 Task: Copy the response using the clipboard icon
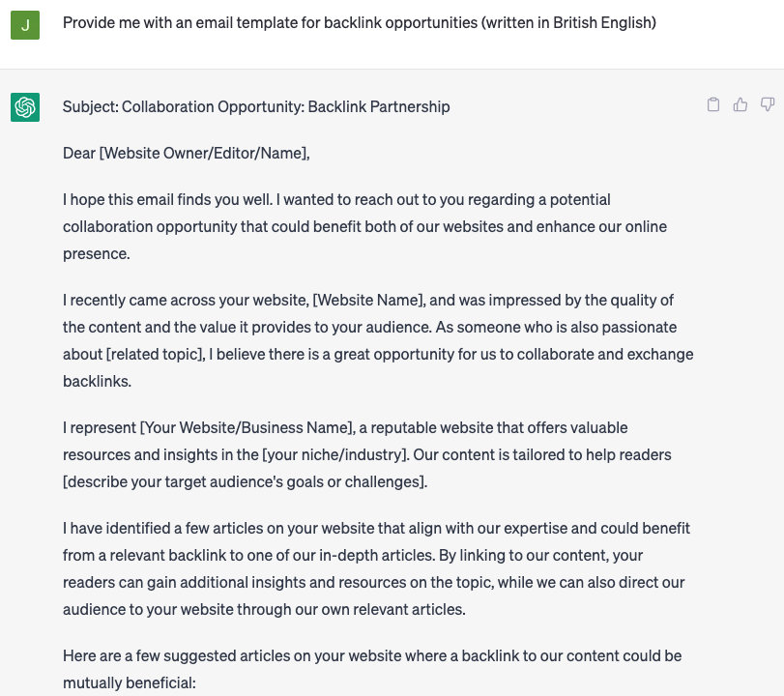click(x=713, y=104)
